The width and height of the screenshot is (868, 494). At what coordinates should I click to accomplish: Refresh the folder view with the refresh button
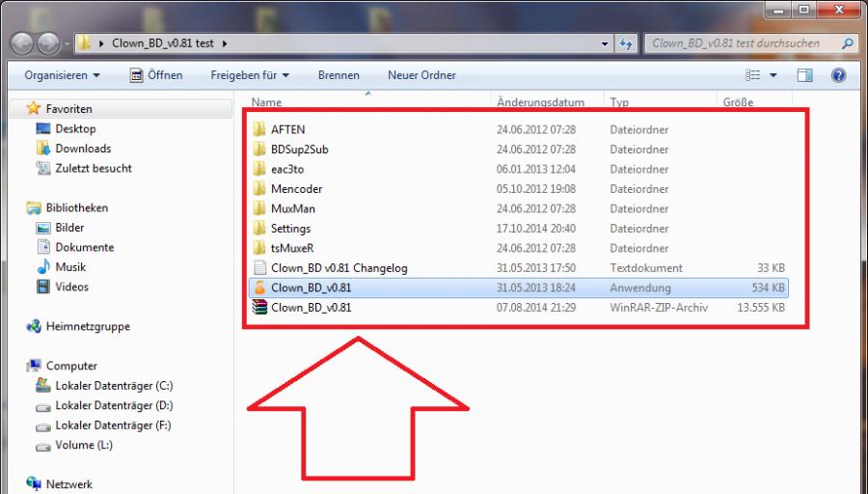(x=626, y=43)
